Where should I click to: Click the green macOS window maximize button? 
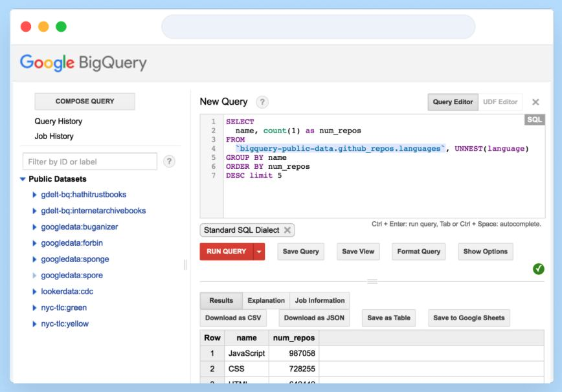point(62,27)
